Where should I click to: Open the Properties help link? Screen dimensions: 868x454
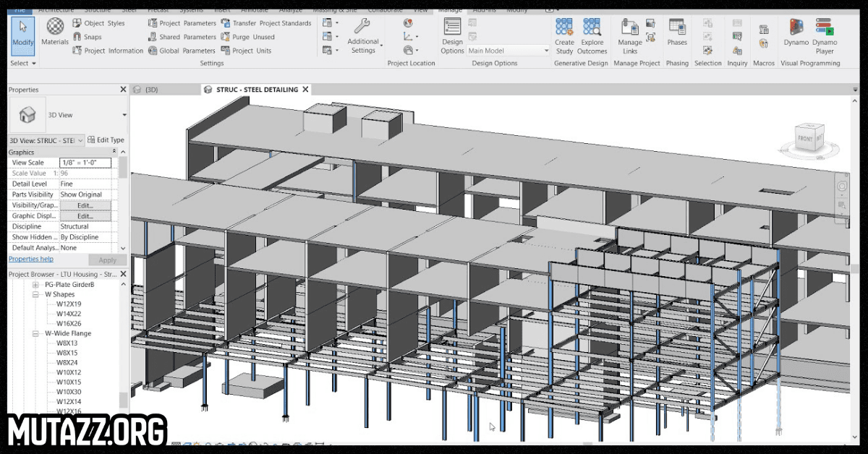(x=30, y=259)
